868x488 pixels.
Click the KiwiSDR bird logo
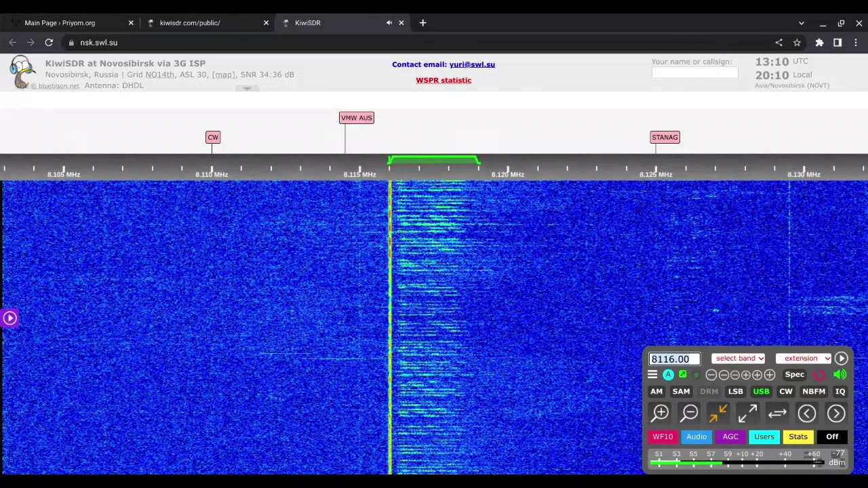click(22, 72)
